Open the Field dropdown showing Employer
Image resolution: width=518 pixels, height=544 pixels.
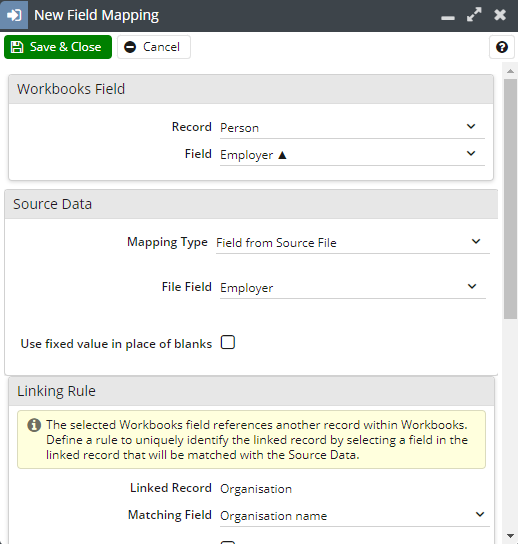(x=352, y=154)
